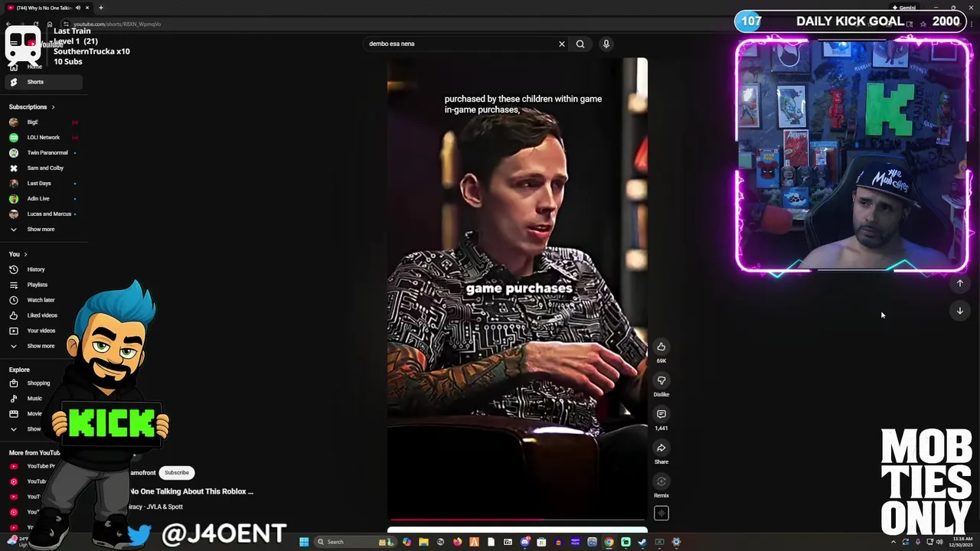Open Settings gear on the taskbar
The image size is (980, 551).
click(676, 542)
